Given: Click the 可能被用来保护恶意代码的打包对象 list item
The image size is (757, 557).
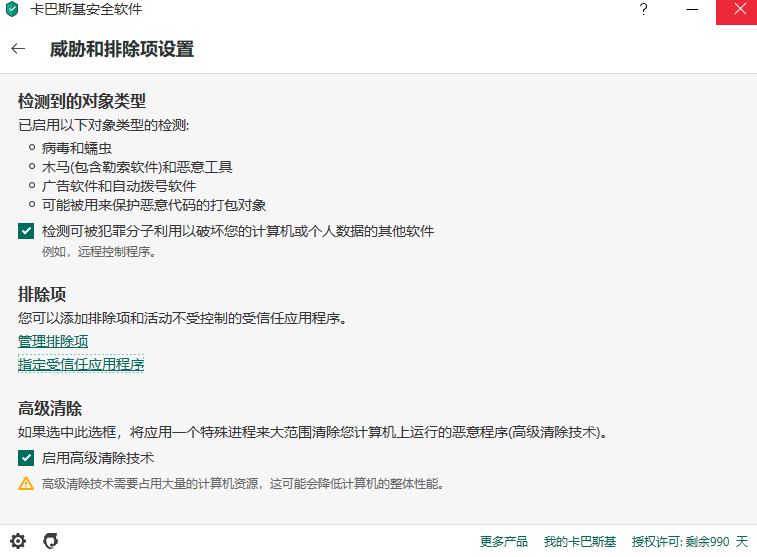Looking at the screenshot, I should (x=154, y=205).
